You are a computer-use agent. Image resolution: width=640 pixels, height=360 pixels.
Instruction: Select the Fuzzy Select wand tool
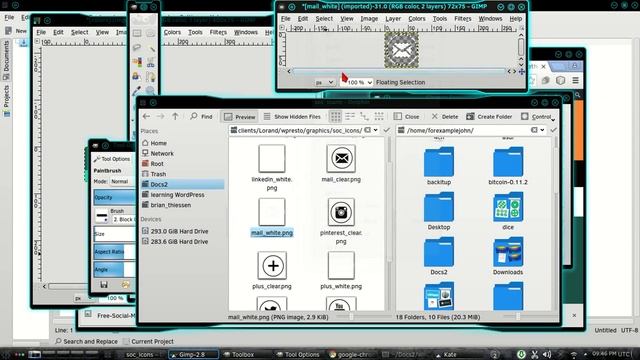click(151, 48)
